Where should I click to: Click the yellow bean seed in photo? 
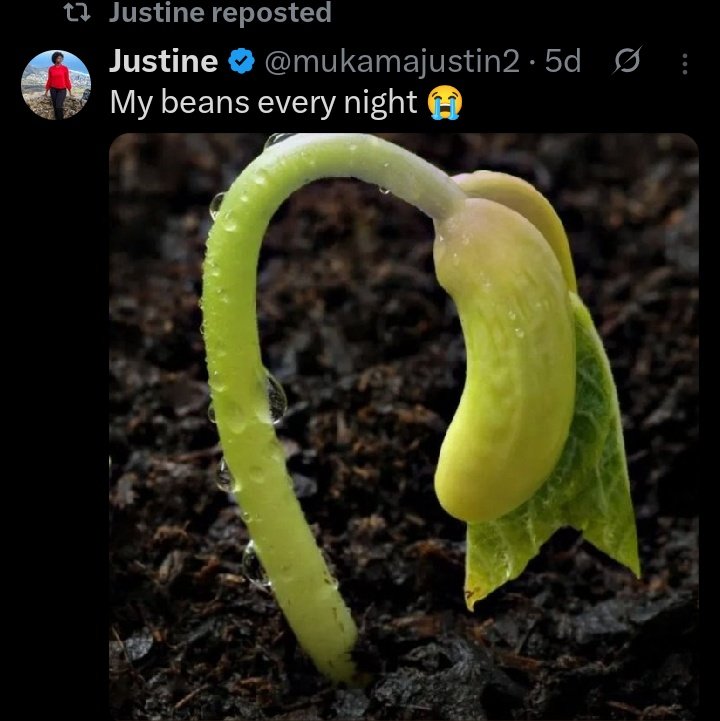[503, 359]
